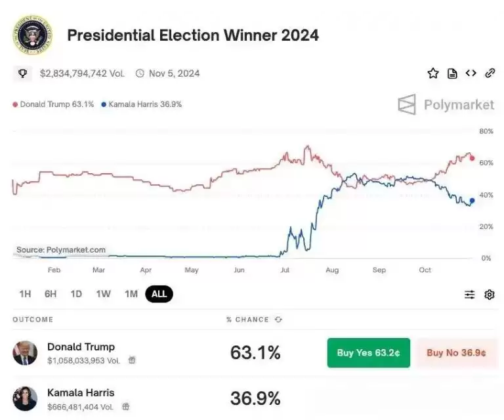Click refresh icon next to % Chance
The image size is (504, 420).
(x=278, y=320)
